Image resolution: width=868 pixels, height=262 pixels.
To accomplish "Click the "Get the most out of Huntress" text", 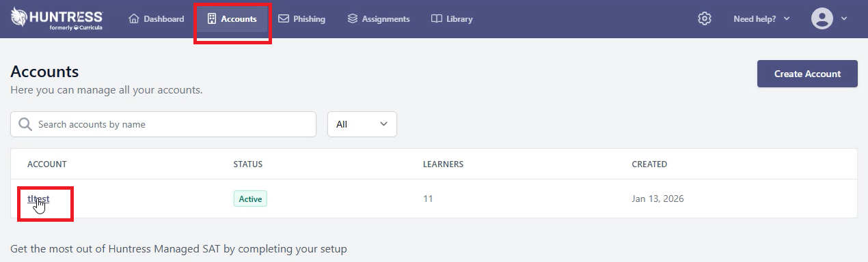I will click(x=179, y=249).
